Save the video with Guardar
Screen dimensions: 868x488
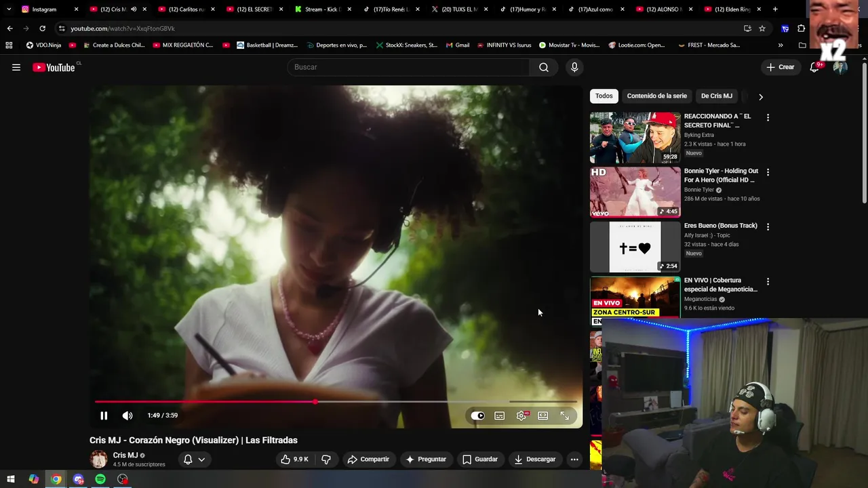click(480, 459)
